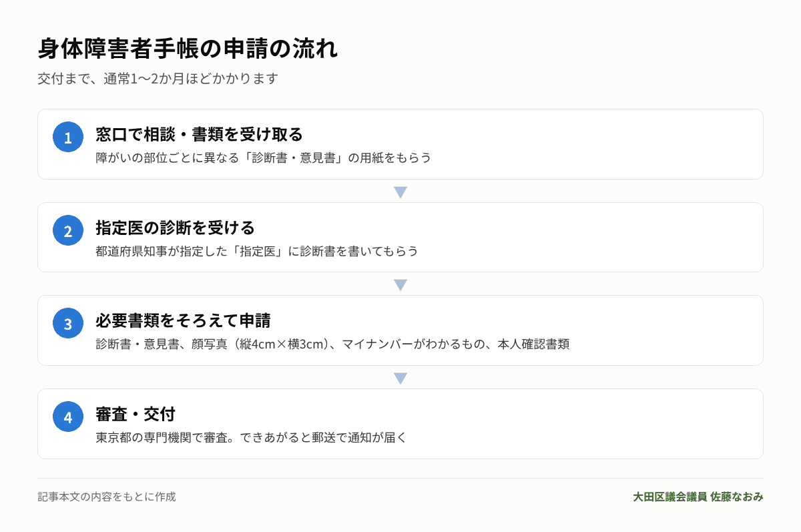Image resolution: width=801 pixels, height=532 pixels.
Task: Click the blue step 3 circle badge
Action: coord(68,324)
